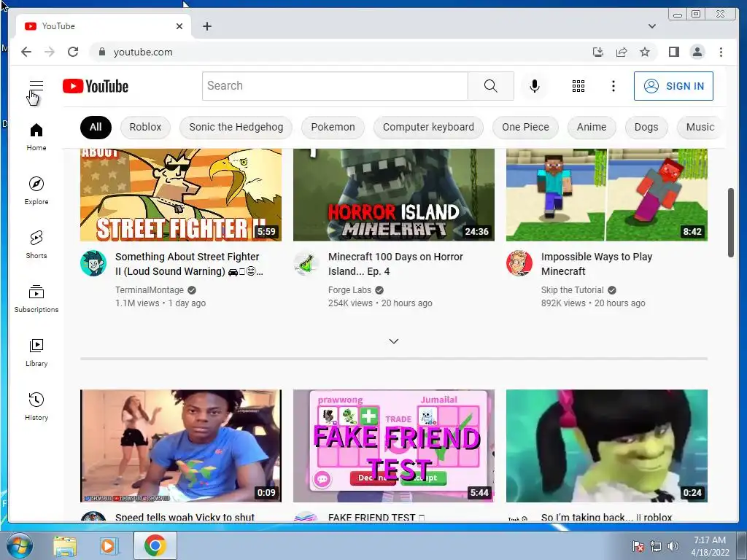Click the Horror Island Minecraft thumbnail
Image resolution: width=747 pixels, height=560 pixels.
[x=393, y=195]
